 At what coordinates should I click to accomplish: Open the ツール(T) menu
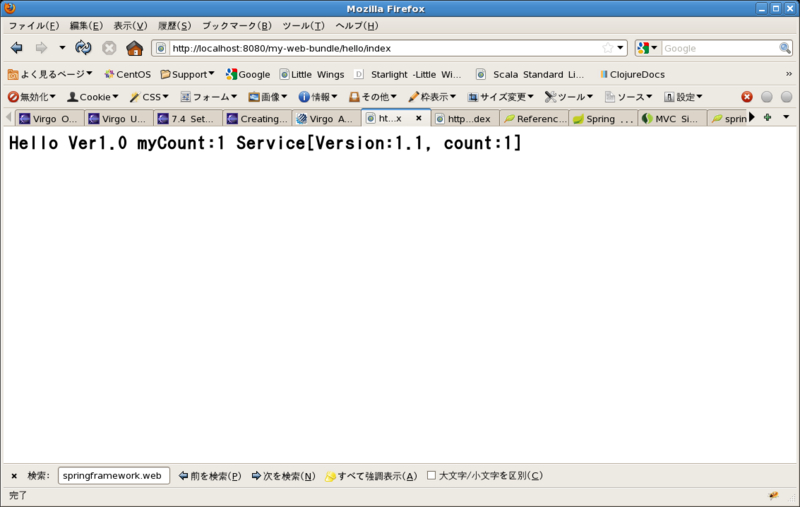coord(303,26)
